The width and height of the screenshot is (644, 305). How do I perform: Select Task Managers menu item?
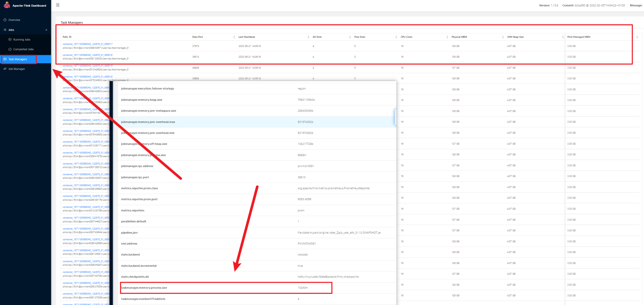[26, 59]
